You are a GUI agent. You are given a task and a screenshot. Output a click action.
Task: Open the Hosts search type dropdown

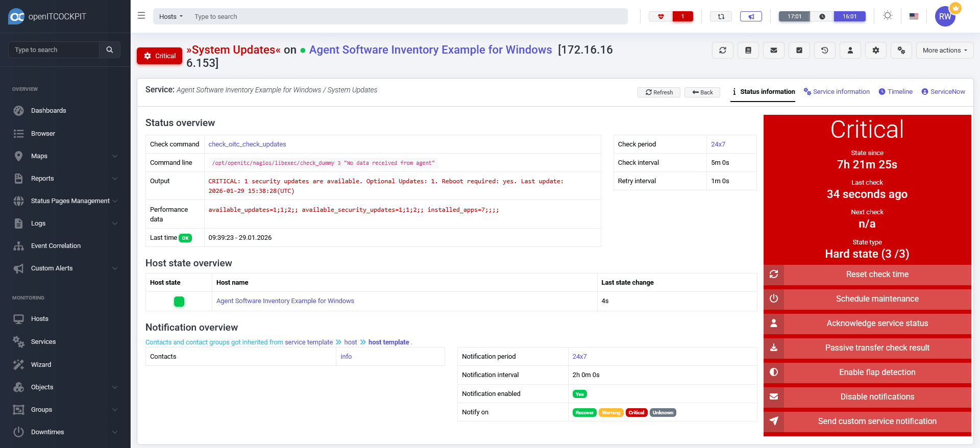click(x=171, y=17)
